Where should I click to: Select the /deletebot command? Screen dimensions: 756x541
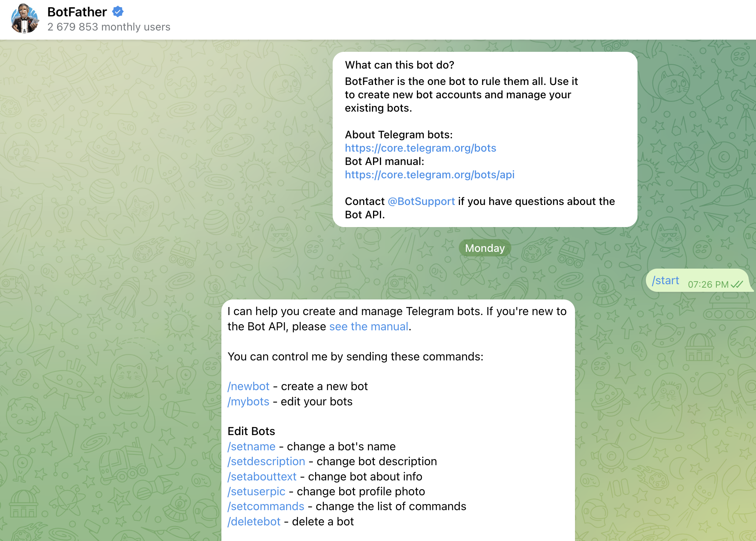point(254,522)
